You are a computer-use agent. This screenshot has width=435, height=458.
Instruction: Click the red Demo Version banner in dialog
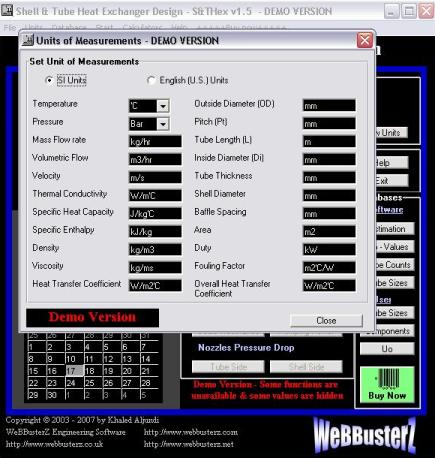[92, 318]
